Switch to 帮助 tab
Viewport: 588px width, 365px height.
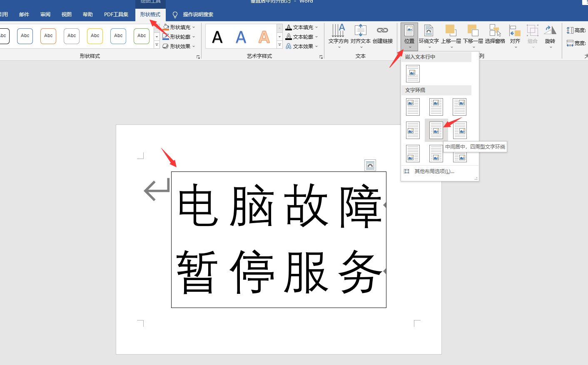[x=88, y=15]
